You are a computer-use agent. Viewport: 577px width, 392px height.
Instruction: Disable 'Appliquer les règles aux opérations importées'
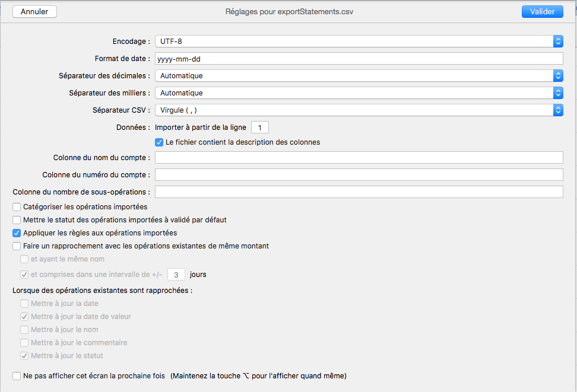(x=17, y=233)
